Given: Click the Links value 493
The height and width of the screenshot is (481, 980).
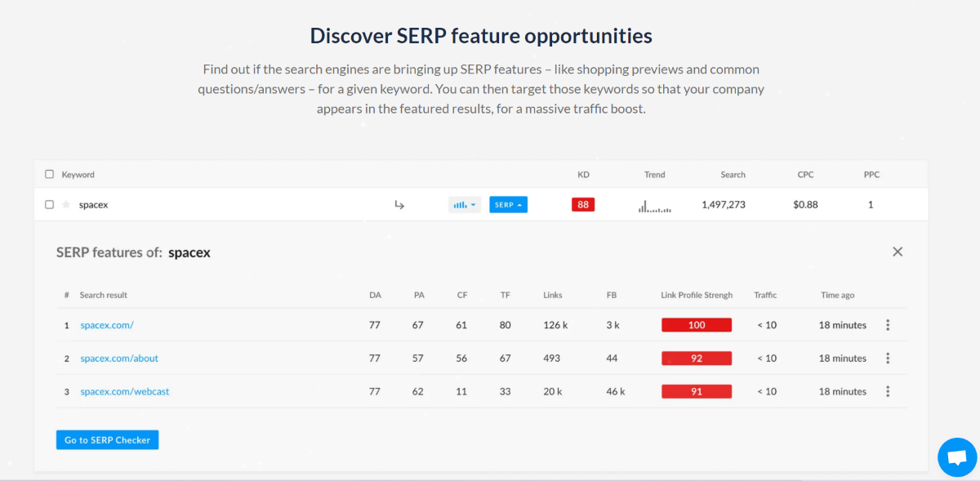Looking at the screenshot, I should point(551,358).
